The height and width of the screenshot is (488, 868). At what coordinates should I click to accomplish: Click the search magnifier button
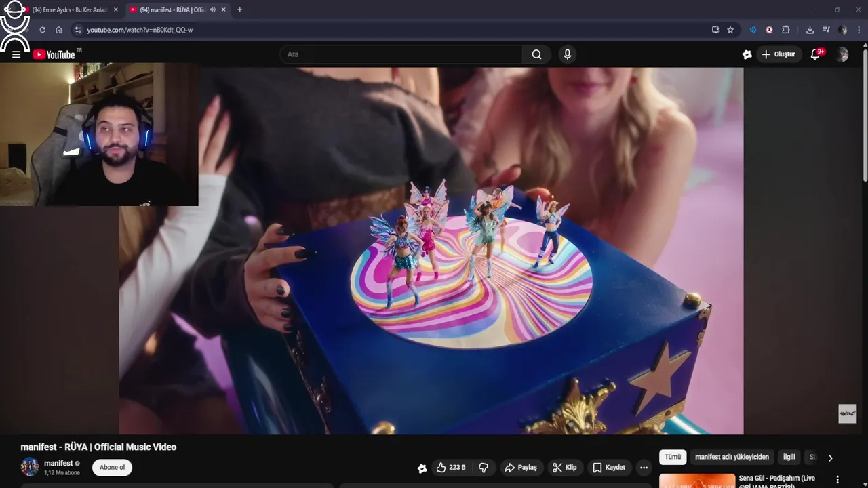click(536, 54)
